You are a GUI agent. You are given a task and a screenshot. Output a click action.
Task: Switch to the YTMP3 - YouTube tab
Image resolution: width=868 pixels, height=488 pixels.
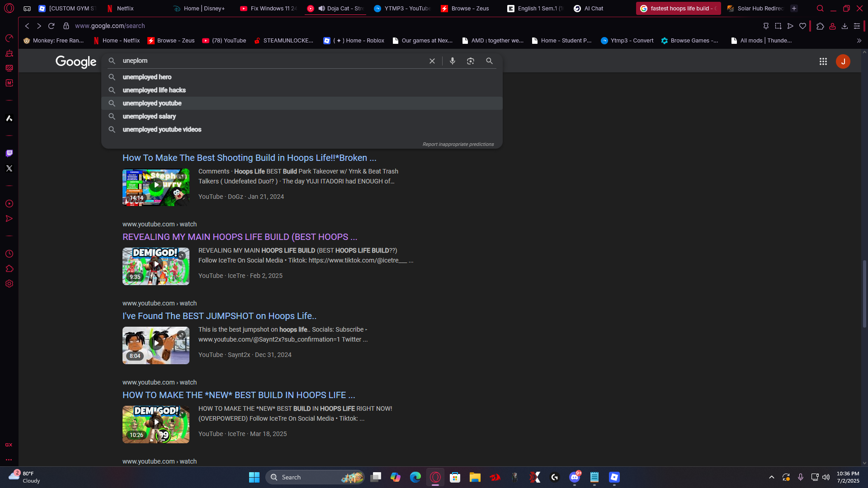402,9
